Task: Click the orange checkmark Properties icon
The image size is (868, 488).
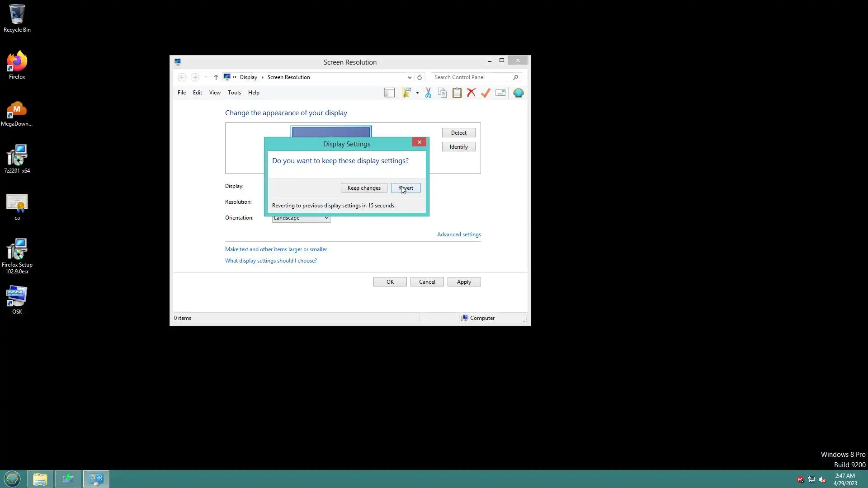Action: (x=486, y=93)
